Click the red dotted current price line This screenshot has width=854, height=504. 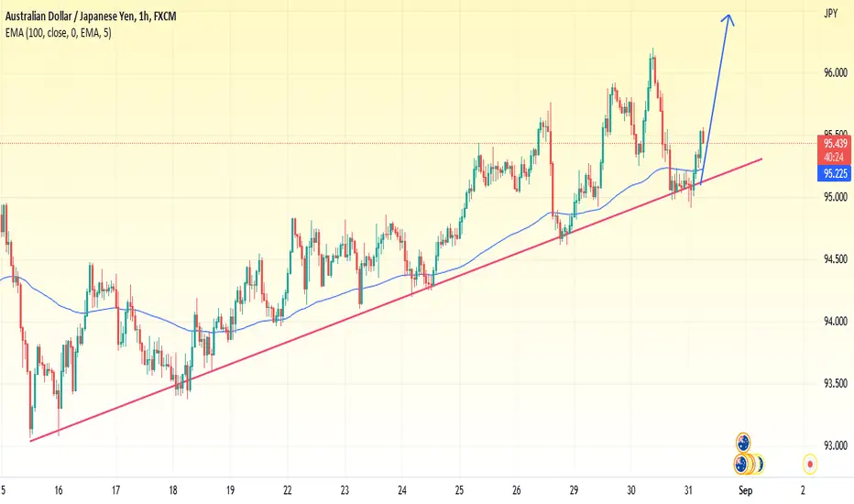pos(409,143)
